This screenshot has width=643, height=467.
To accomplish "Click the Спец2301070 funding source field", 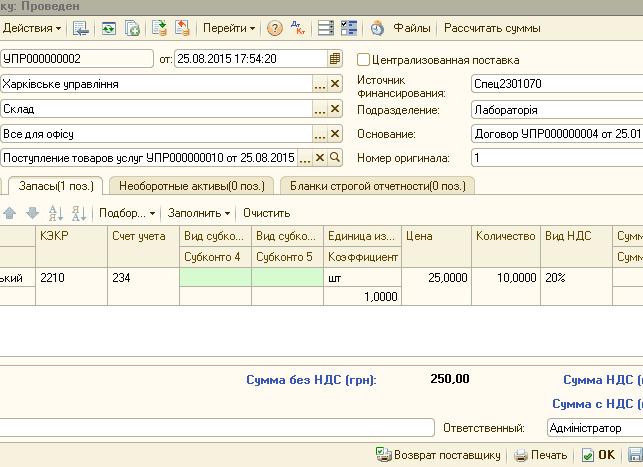I will point(557,84).
